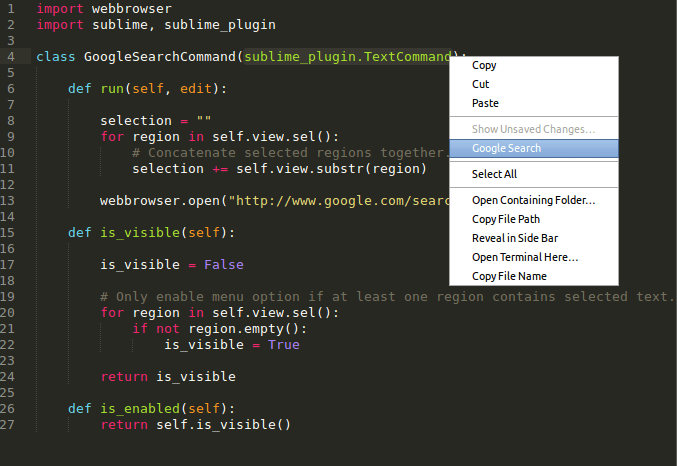Choose Copy from the context menu
Image resolution: width=677 pixels, height=466 pixels.
(x=484, y=66)
